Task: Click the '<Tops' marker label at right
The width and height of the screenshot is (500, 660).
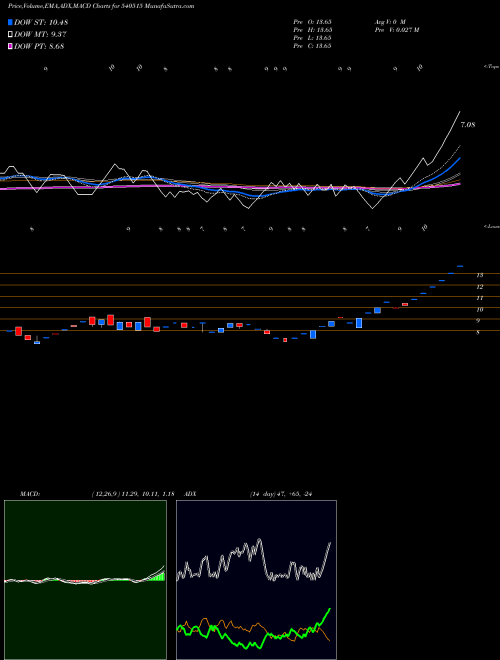Action: [x=492, y=67]
